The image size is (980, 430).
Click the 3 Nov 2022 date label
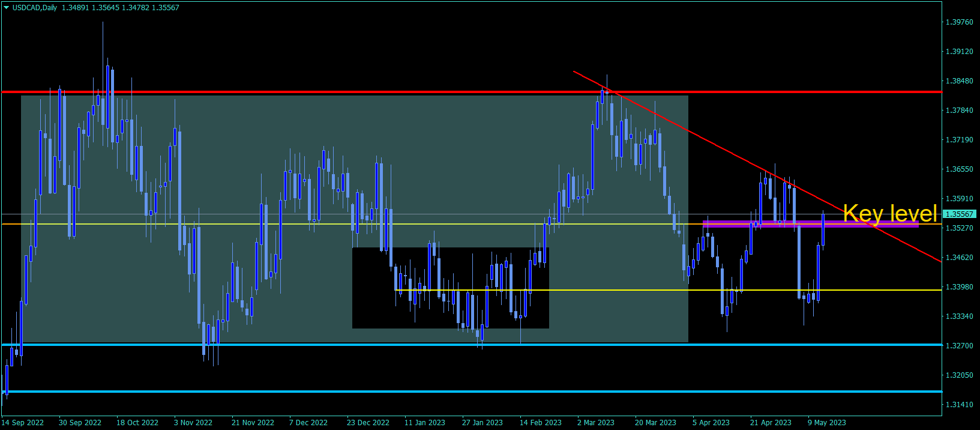pos(193,423)
